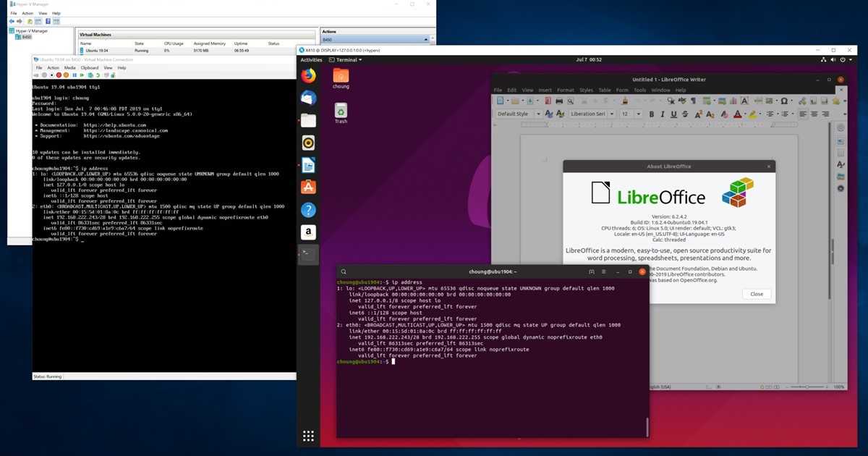This screenshot has width=868, height=456.
Task: Open Ubuntu Software from the dock
Action: click(308, 187)
